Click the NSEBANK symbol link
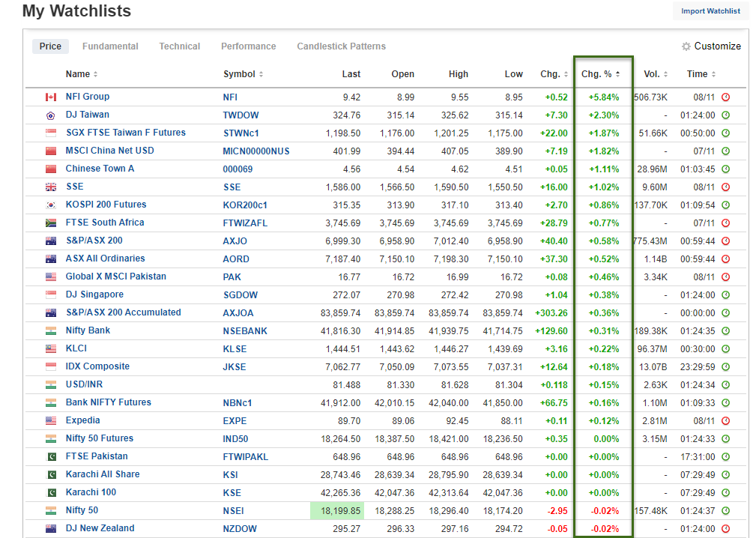 (245, 331)
